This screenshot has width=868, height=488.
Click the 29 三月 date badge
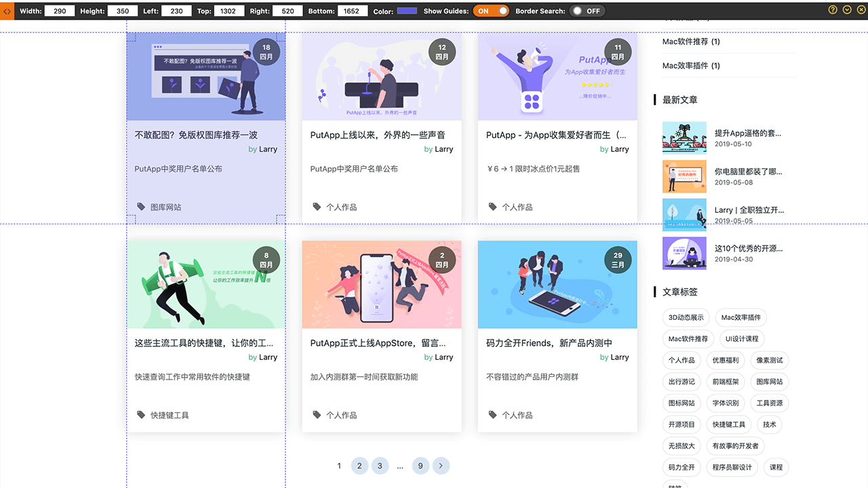pyautogui.click(x=618, y=260)
